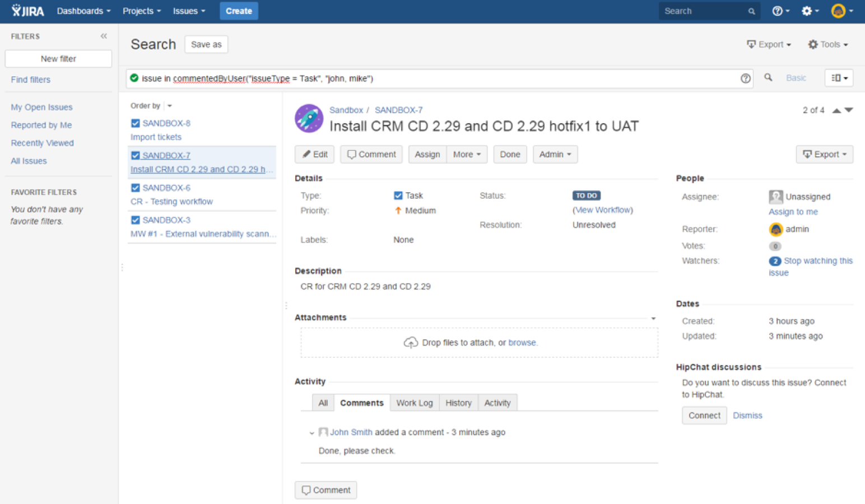Collapse the Filters sidebar with double chevron
The height and width of the screenshot is (504, 865).
pos(104,36)
